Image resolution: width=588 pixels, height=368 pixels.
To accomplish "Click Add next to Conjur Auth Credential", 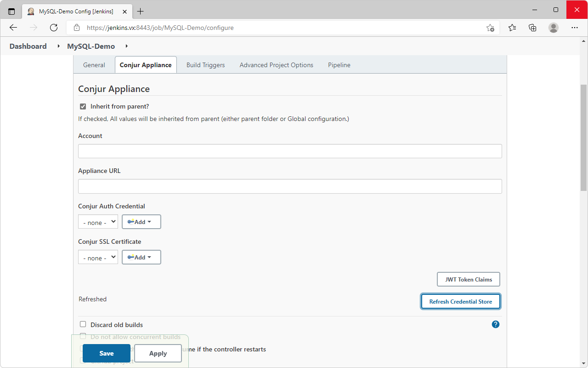I will [141, 222].
